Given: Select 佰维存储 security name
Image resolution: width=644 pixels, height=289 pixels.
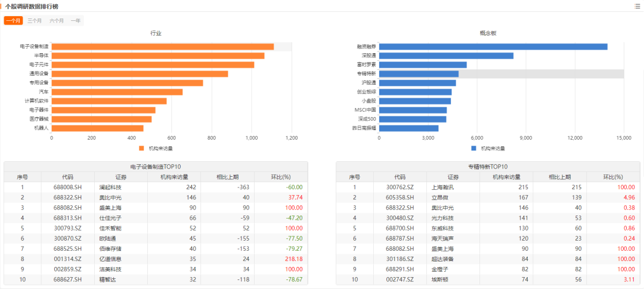Looking at the screenshot, I should tap(110, 249).
